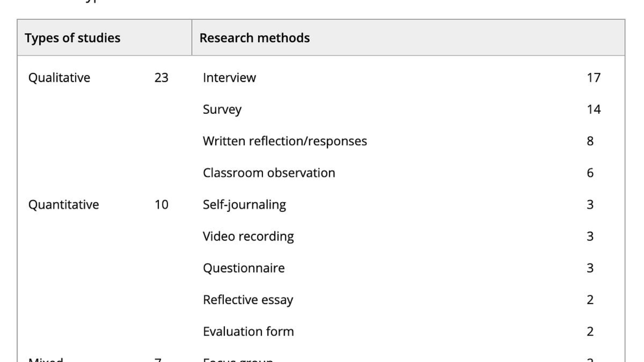This screenshot has height=362, width=644.
Task: Click the Qualitative count of 23
Action: (161, 78)
